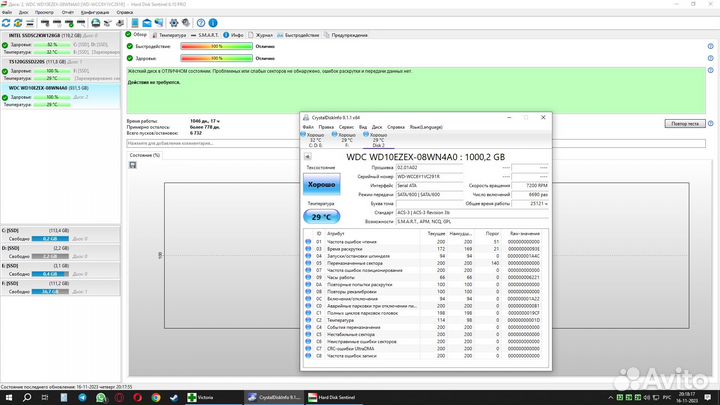Click the 29 °C temperature button
This screenshot has height=405, width=720.
321,217
